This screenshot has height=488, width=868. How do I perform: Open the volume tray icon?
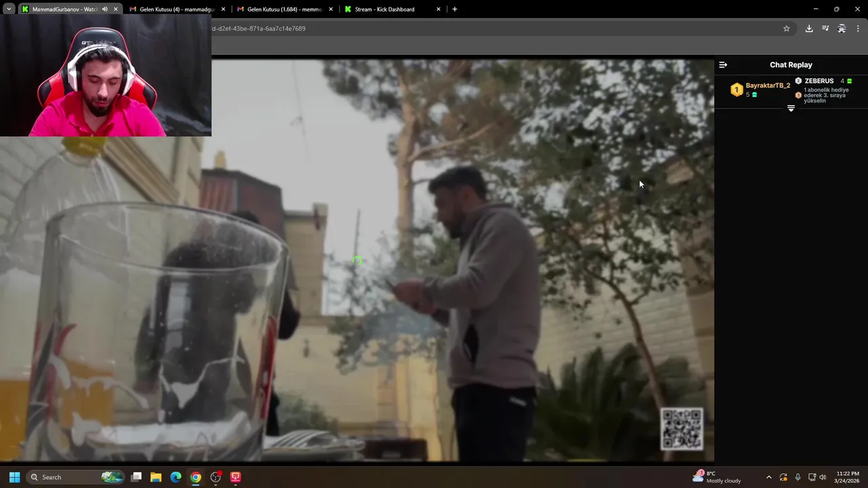[x=823, y=477]
